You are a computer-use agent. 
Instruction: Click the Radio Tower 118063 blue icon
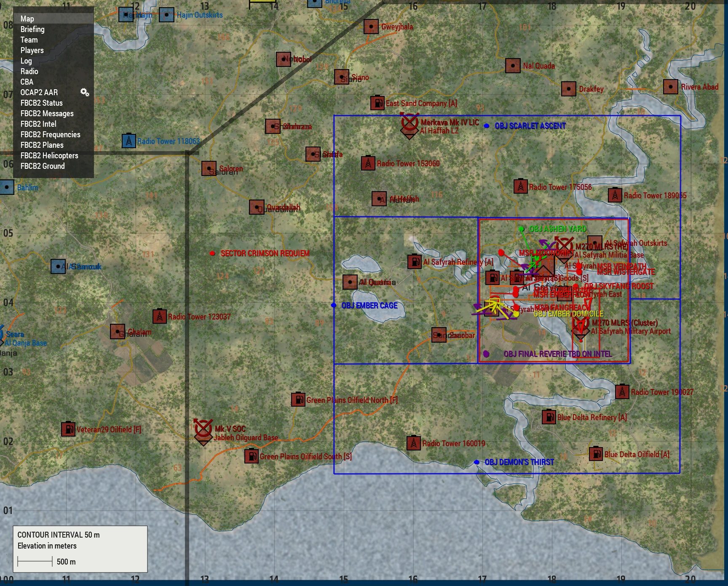click(128, 141)
